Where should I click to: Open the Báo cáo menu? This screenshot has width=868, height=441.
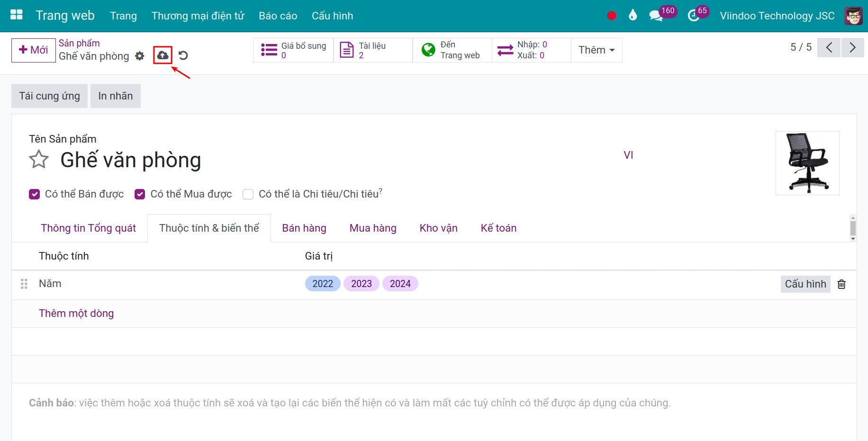[x=278, y=16]
